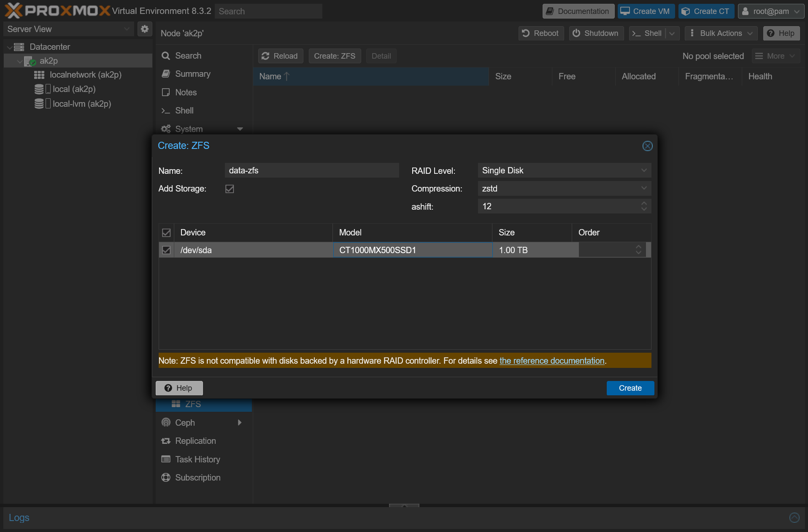Click the 1.00 TB size cell
The height and width of the screenshot is (532, 808).
coord(532,250)
